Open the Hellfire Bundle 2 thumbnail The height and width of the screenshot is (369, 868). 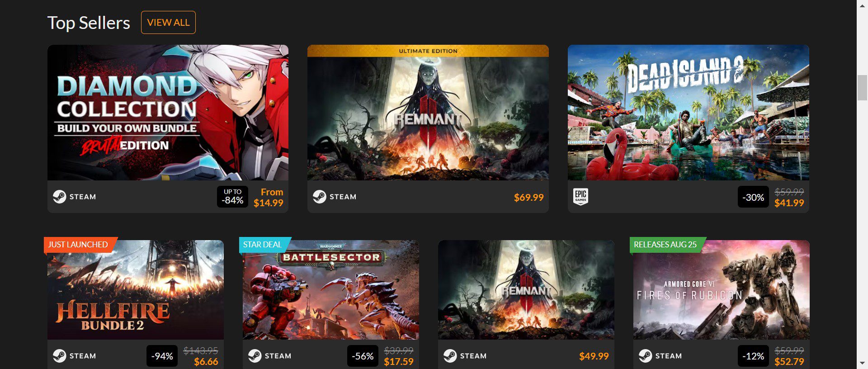136,290
